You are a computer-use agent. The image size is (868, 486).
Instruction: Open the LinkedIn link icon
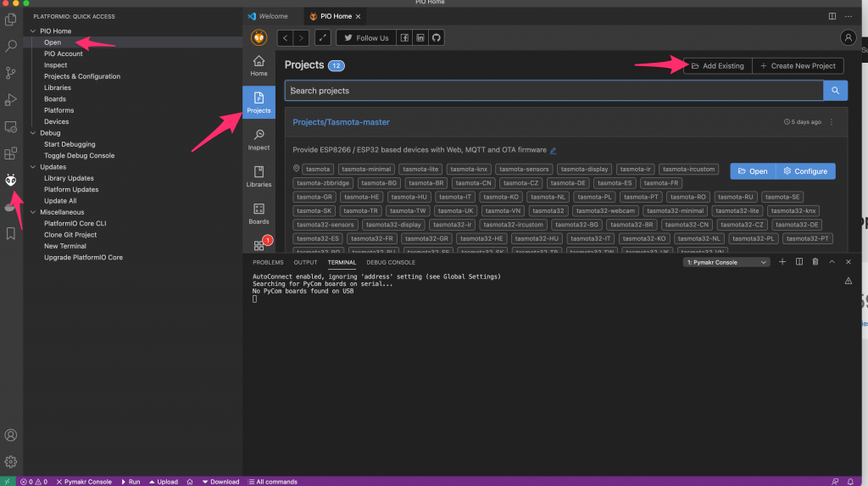coord(420,37)
